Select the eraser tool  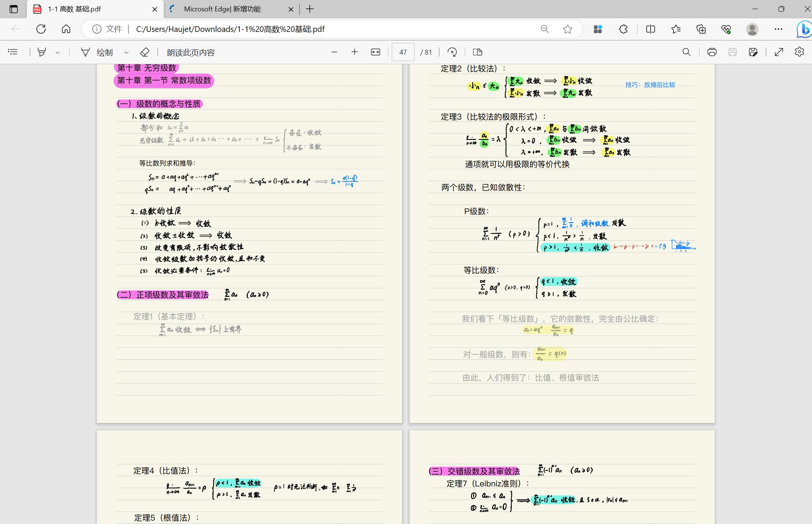tap(145, 52)
